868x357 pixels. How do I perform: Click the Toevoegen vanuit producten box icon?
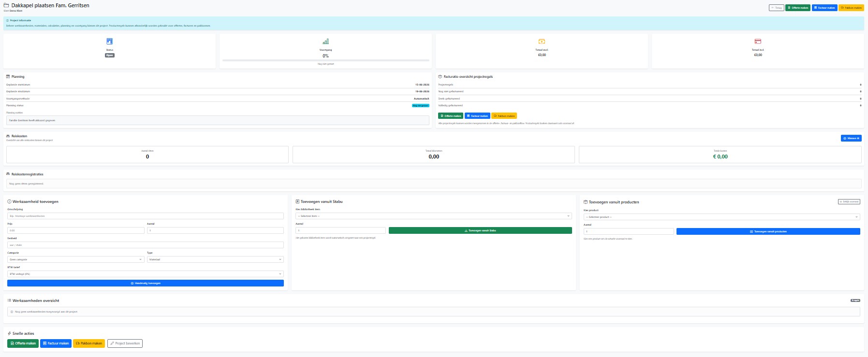point(586,202)
